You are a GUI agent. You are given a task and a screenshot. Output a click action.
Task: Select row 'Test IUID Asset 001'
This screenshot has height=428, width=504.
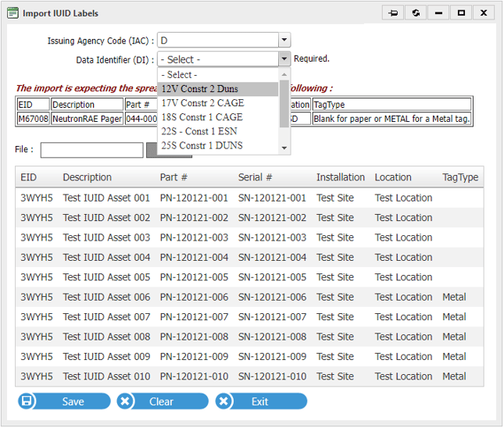249,198
